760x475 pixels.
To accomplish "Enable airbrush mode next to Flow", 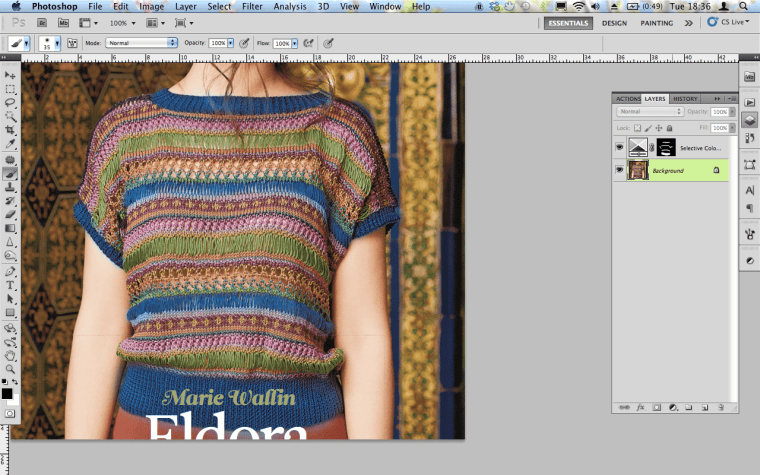I will pyautogui.click(x=308, y=44).
